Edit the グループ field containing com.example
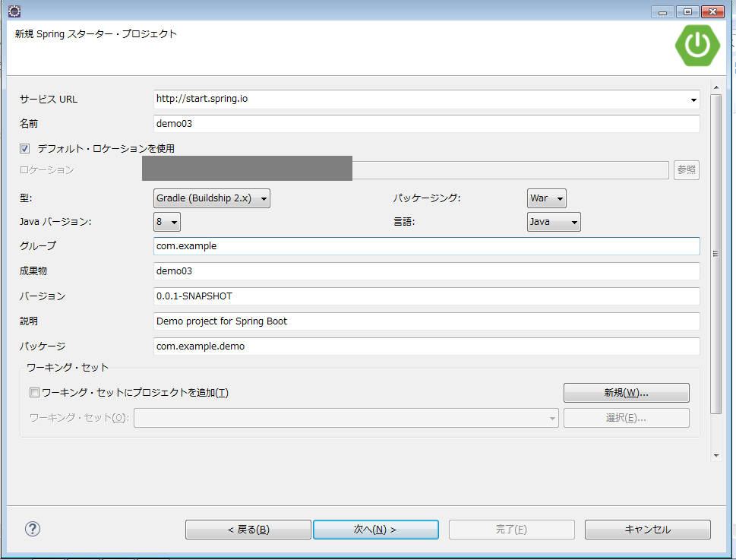 [x=425, y=245]
